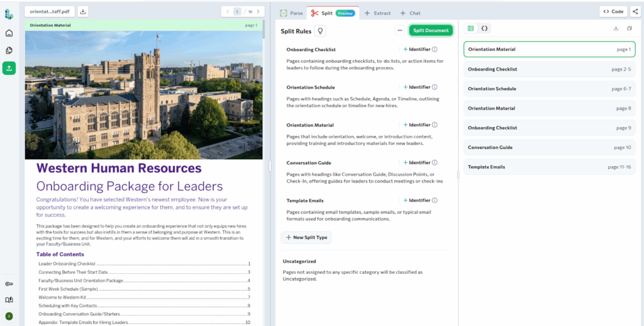The height and width of the screenshot is (326, 644).
Task: Copy split results using the copy icon
Action: click(x=630, y=28)
